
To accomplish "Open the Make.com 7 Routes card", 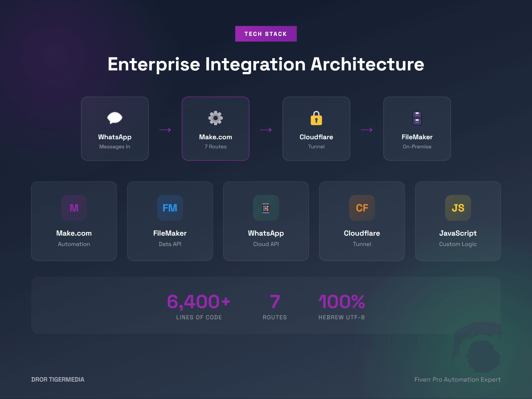I will pos(215,128).
